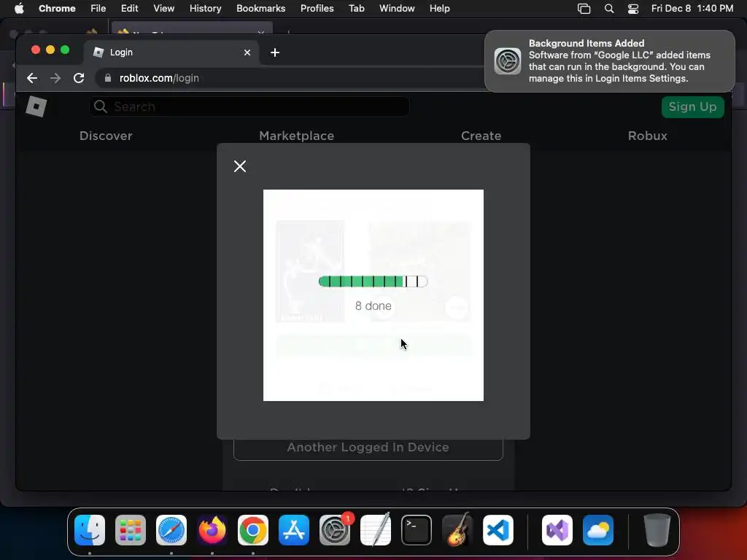Open the View menu

(163, 8)
